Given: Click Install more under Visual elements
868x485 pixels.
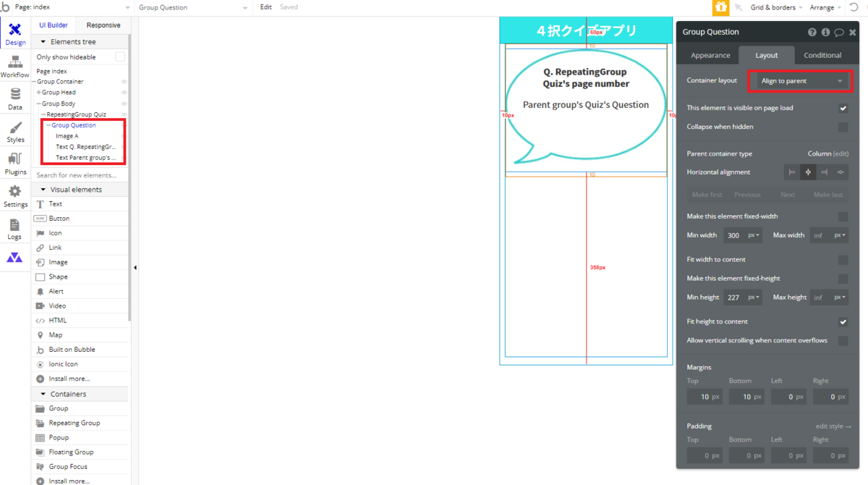Looking at the screenshot, I should coord(69,379).
